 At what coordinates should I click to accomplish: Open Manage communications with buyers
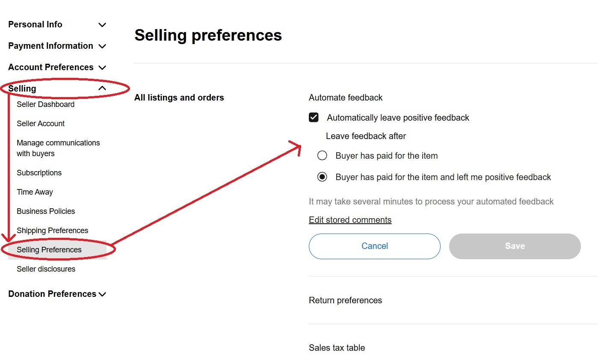point(58,148)
